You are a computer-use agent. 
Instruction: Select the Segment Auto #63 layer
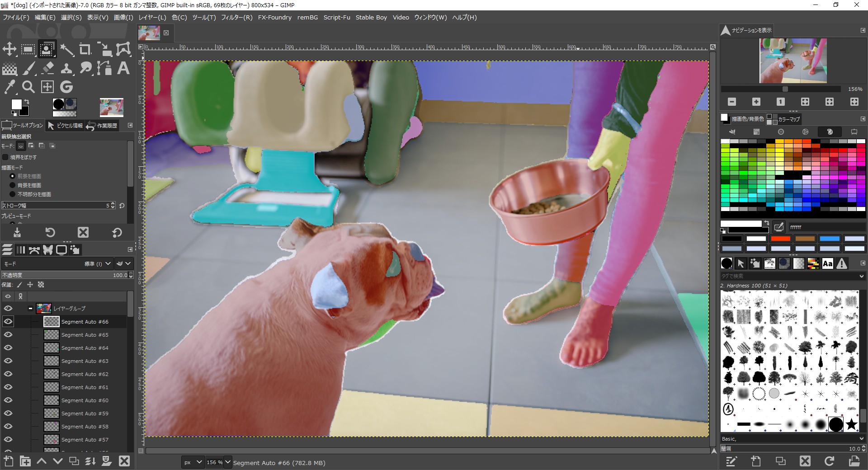point(85,361)
